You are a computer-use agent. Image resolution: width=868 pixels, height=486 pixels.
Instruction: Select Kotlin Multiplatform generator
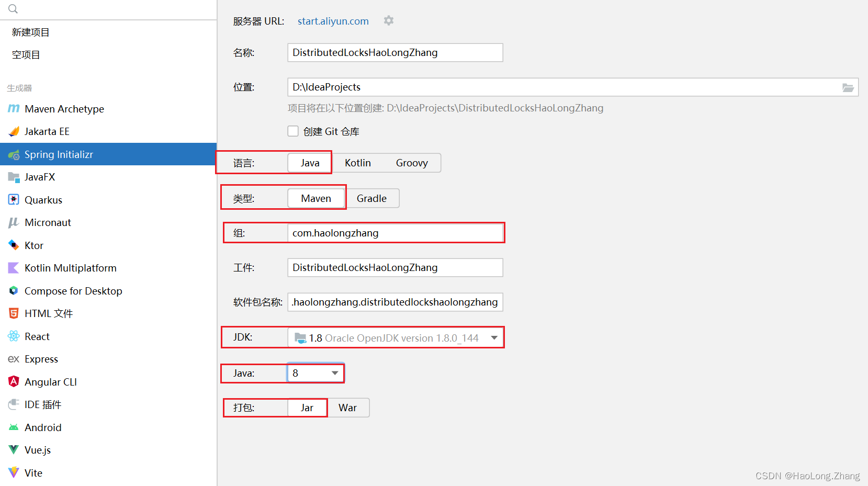(108, 268)
